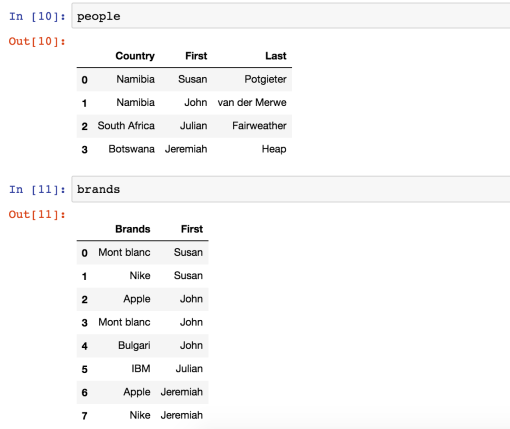Click Jeremiah in the people table

pos(186,149)
